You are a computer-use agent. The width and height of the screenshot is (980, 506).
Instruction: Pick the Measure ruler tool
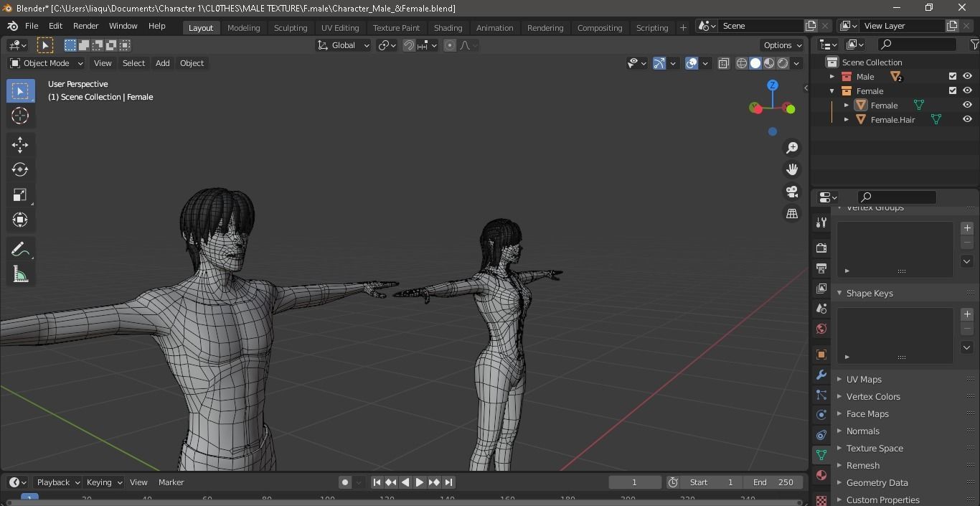pyautogui.click(x=20, y=274)
